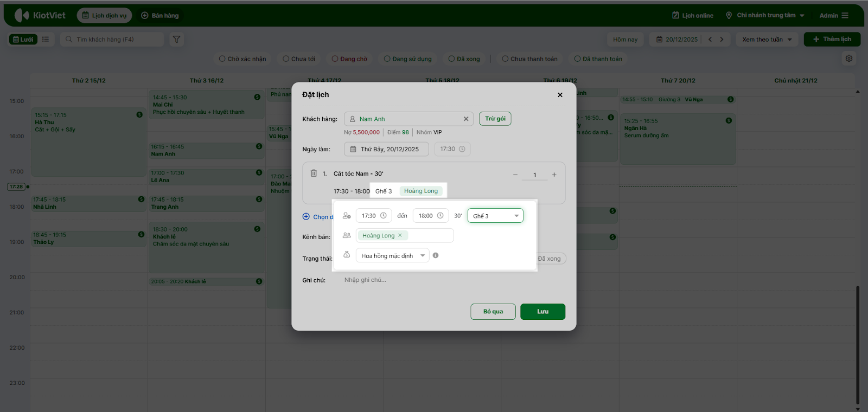Select Đang chờ status filter
The height and width of the screenshot is (412, 868).
349,59
